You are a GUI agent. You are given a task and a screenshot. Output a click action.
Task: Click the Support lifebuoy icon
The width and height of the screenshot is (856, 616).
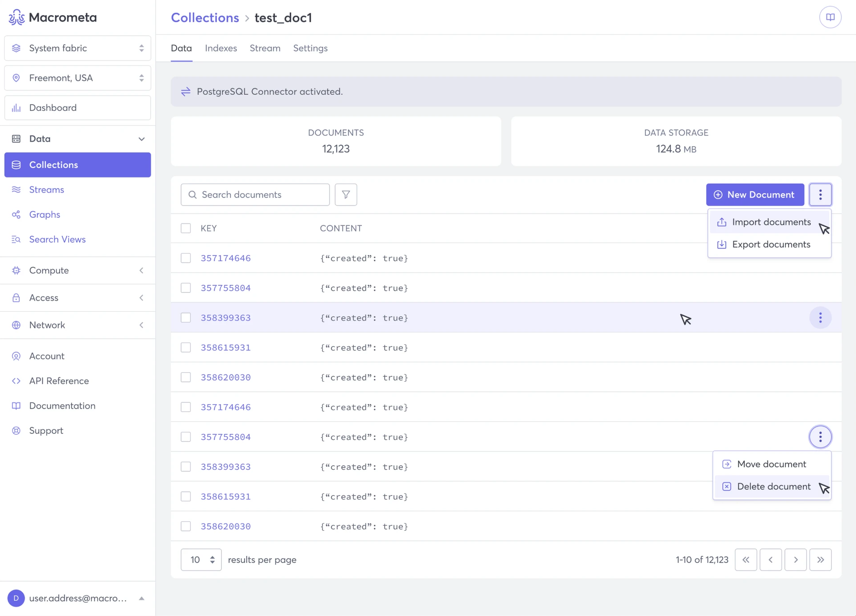point(16,430)
